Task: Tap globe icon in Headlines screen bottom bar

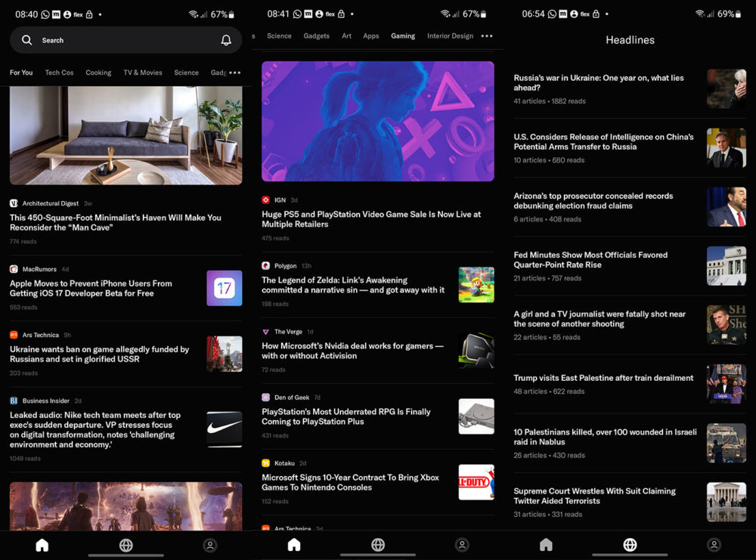Action: [x=630, y=545]
